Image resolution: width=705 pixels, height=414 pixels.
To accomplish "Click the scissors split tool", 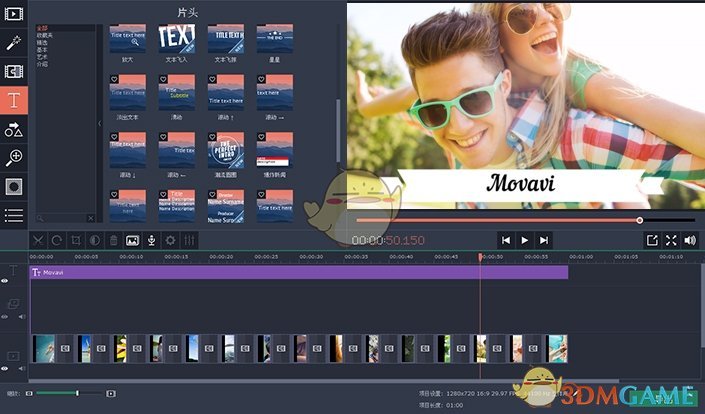I will 38,240.
